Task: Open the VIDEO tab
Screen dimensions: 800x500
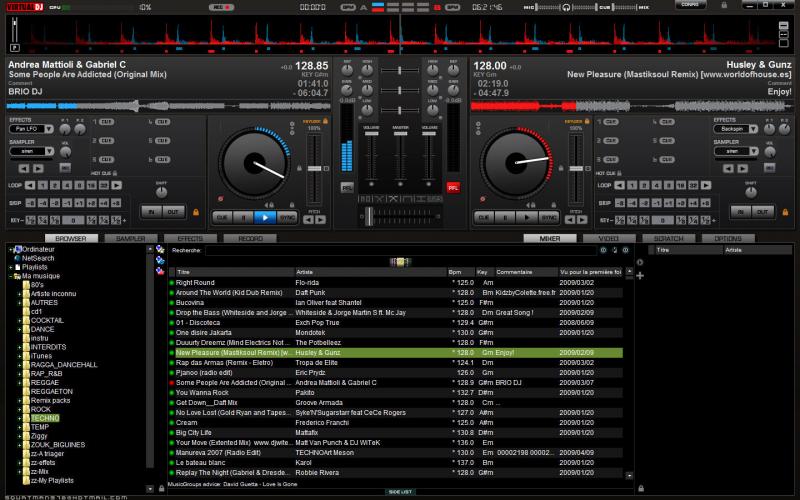Action: (609, 239)
